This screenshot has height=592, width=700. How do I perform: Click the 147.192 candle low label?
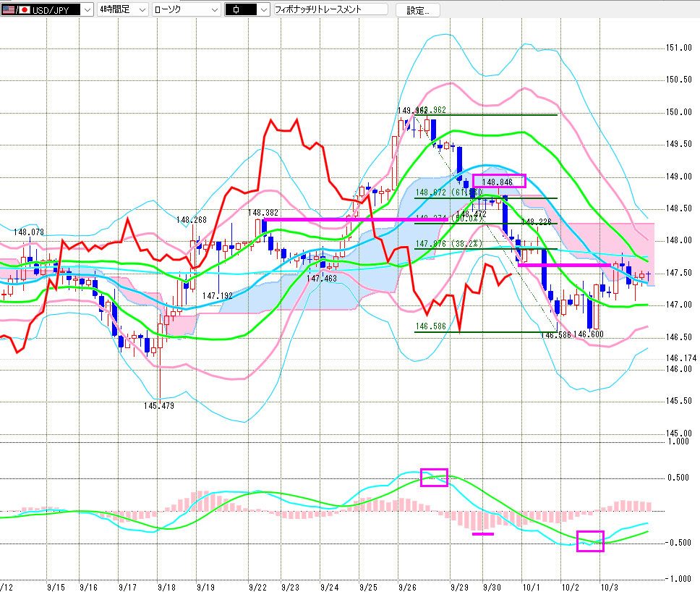217,296
